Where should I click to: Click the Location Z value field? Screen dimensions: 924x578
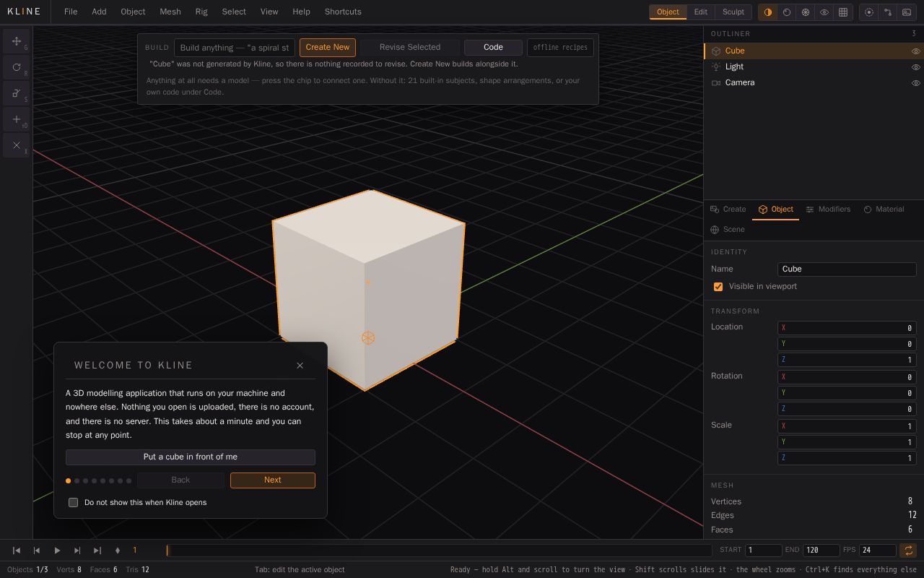point(847,360)
